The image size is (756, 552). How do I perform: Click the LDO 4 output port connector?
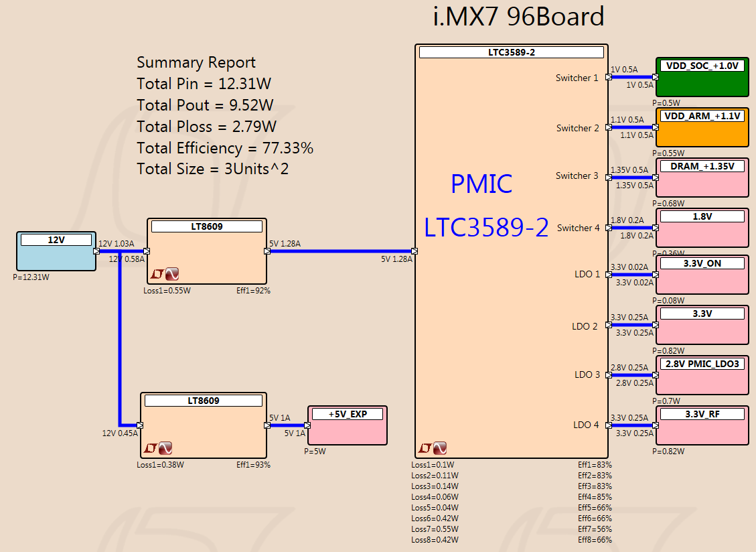(609, 425)
